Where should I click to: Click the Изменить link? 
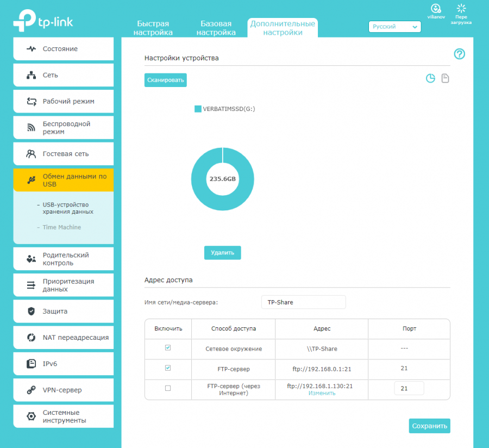point(322,394)
